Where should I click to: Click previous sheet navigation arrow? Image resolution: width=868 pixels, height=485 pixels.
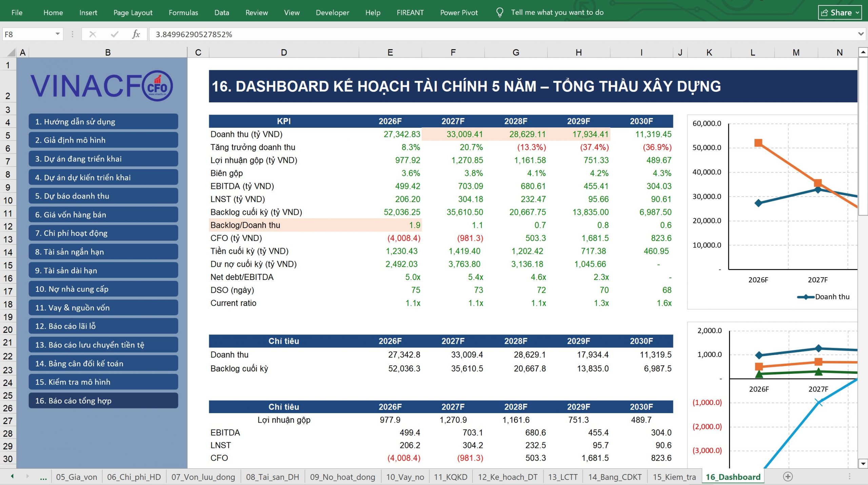(x=13, y=477)
